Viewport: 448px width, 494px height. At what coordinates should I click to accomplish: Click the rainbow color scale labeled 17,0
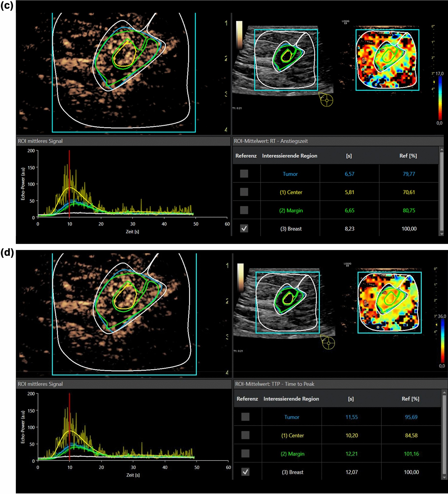point(440,98)
